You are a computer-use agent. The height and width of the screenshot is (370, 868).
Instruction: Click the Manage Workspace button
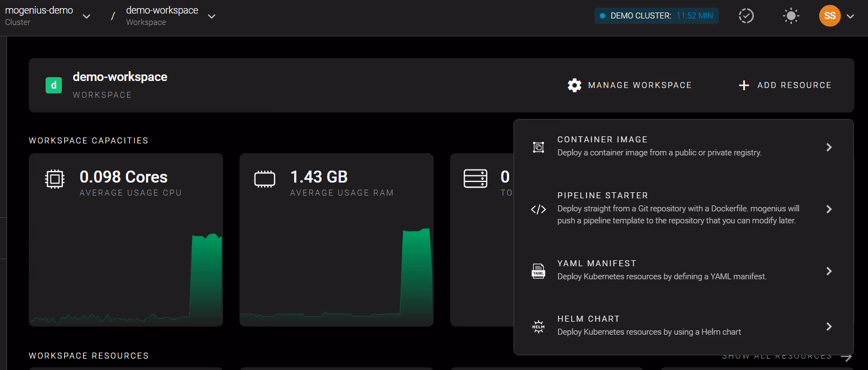630,85
